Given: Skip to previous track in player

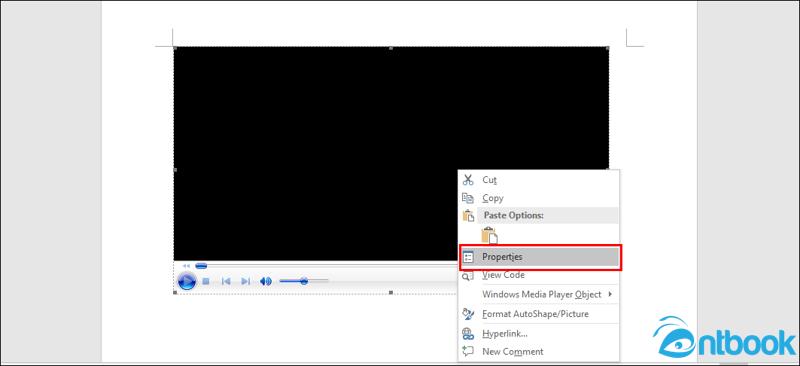Looking at the screenshot, I should (226, 281).
